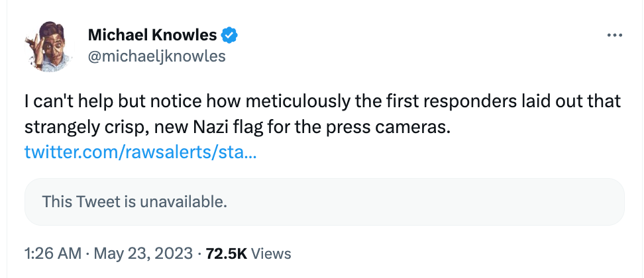
Task: Click the 1:26 AM timestamp
Action: coord(52,253)
